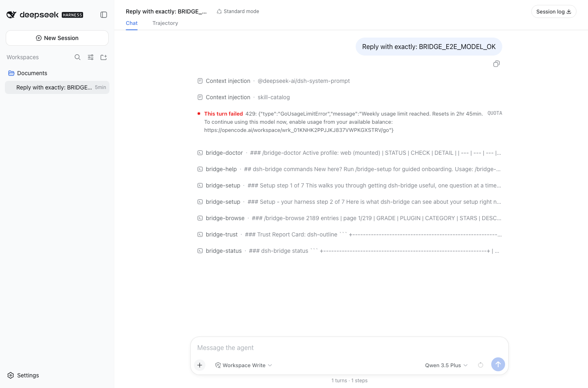Click the Workspaces heading

coord(23,57)
